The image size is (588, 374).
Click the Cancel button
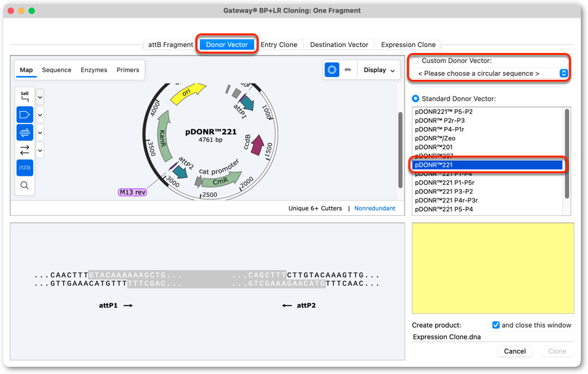515,351
